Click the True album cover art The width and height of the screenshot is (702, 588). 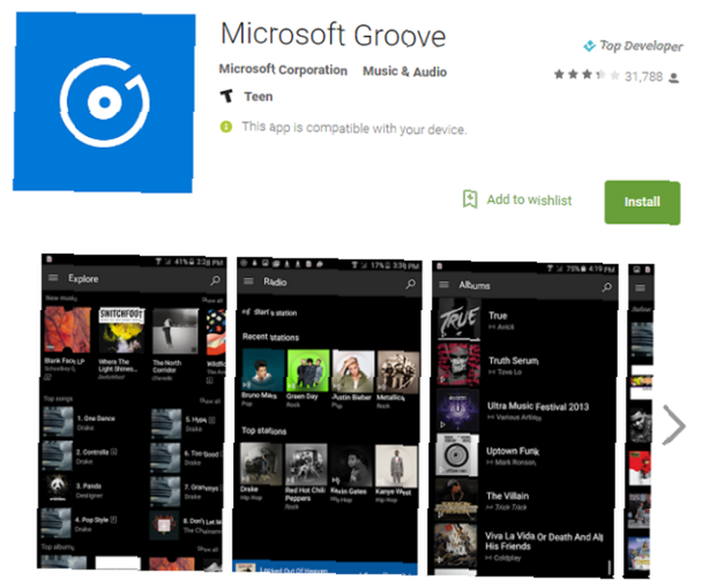(x=459, y=321)
